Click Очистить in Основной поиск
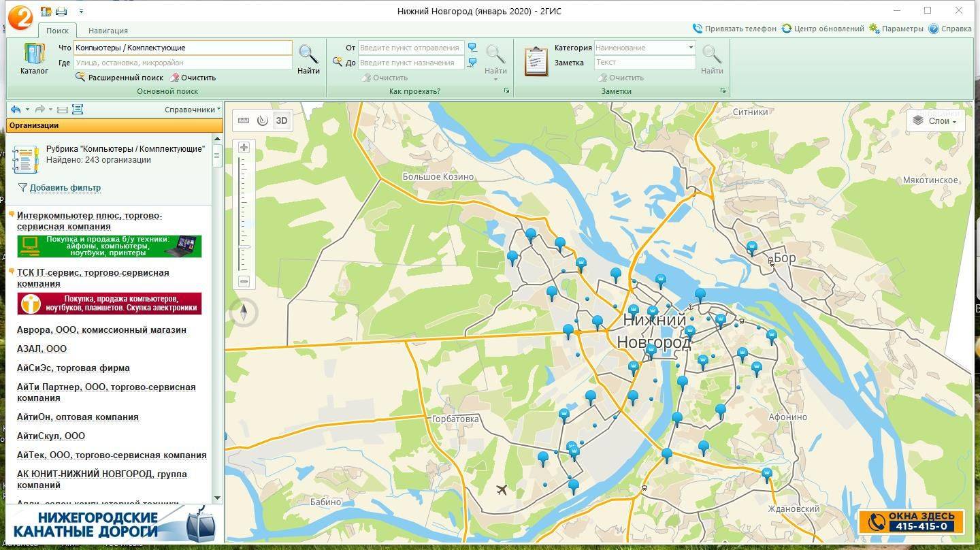 coord(193,78)
